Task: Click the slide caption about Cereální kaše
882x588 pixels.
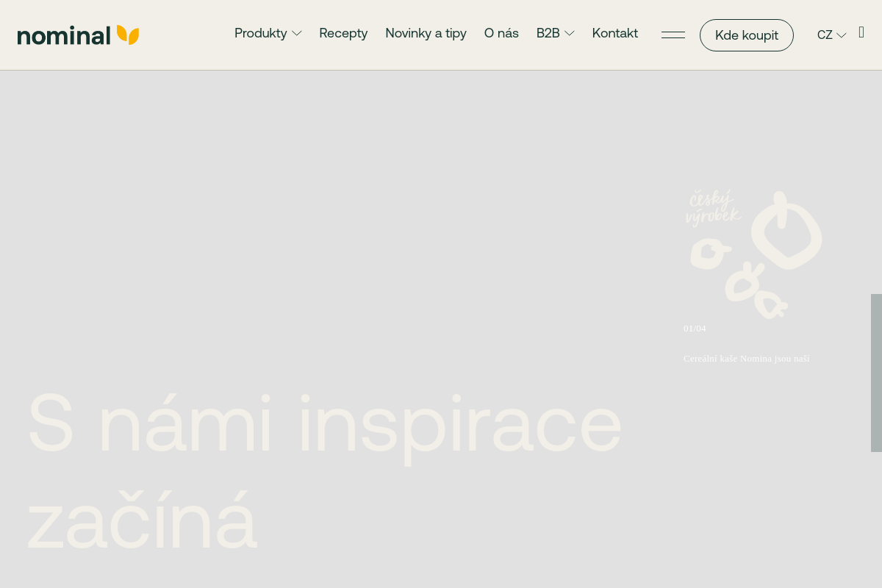Action: pos(746,359)
